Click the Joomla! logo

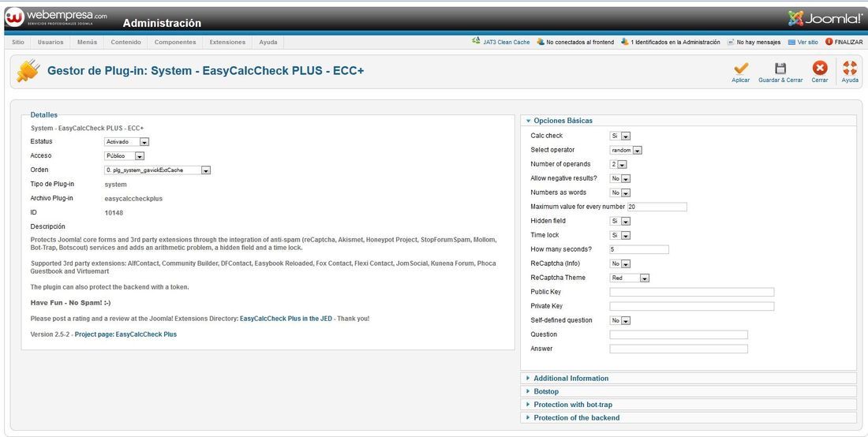tap(825, 18)
